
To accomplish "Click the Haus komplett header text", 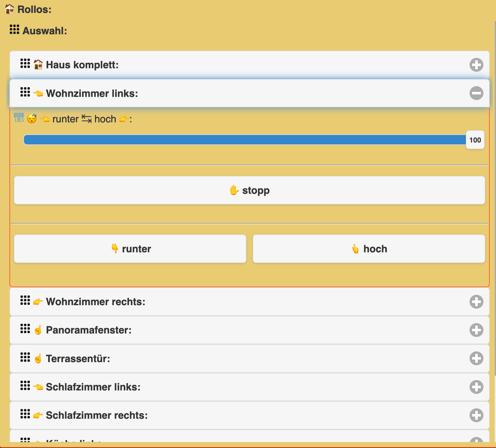I will (x=82, y=65).
